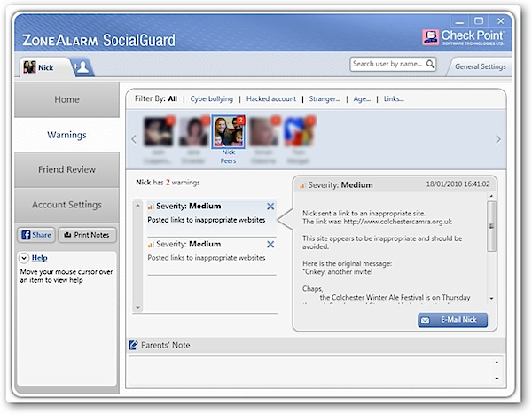Click the E-Mail Nick button
The image size is (532, 414).
coord(452,320)
